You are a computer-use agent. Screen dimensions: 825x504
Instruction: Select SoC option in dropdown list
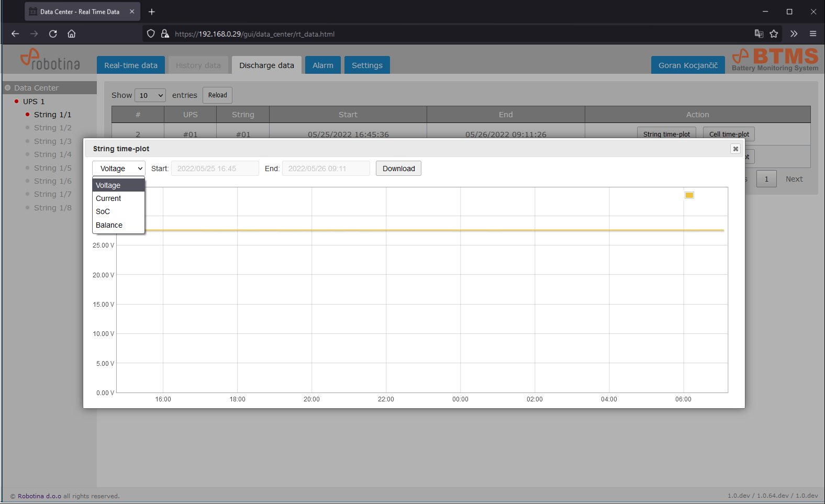point(103,211)
